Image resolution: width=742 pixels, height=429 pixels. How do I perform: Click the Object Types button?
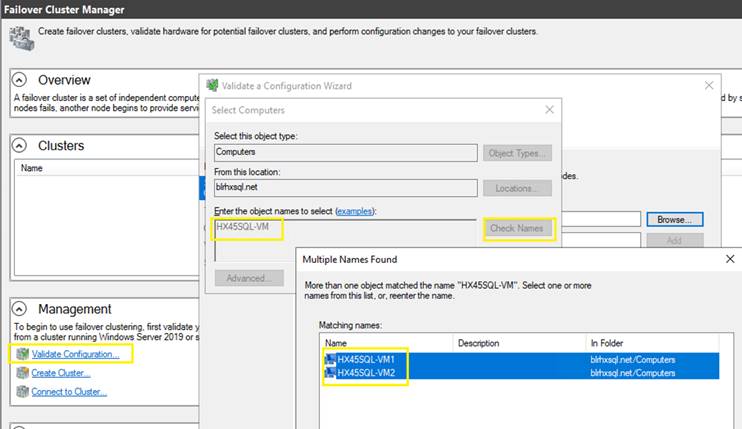pyautogui.click(x=517, y=153)
